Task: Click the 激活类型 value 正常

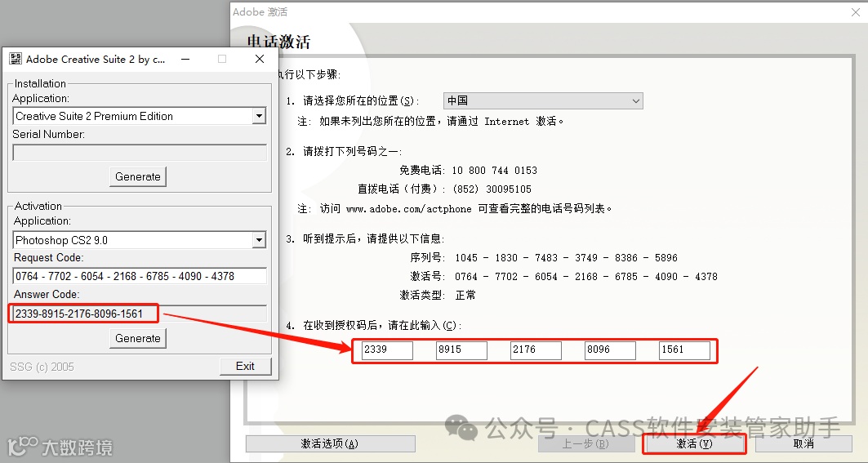Action: 465,295
